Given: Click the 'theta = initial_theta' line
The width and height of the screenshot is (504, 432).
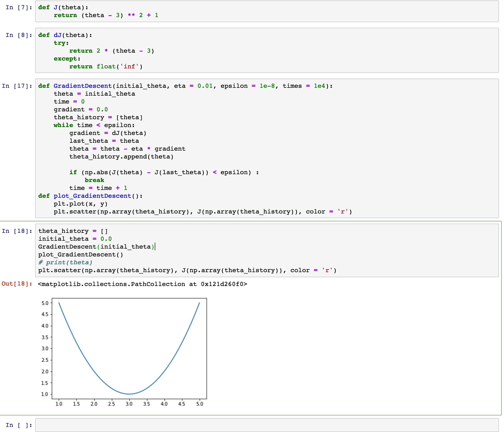Looking at the screenshot, I should point(94,94).
